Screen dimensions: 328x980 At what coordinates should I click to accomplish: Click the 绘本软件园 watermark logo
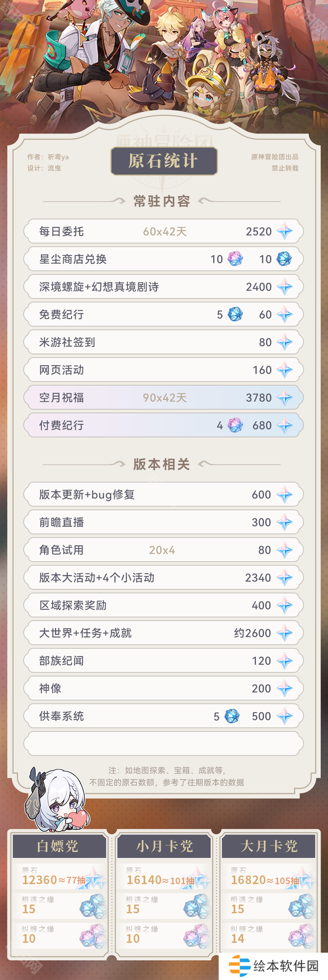(274, 966)
